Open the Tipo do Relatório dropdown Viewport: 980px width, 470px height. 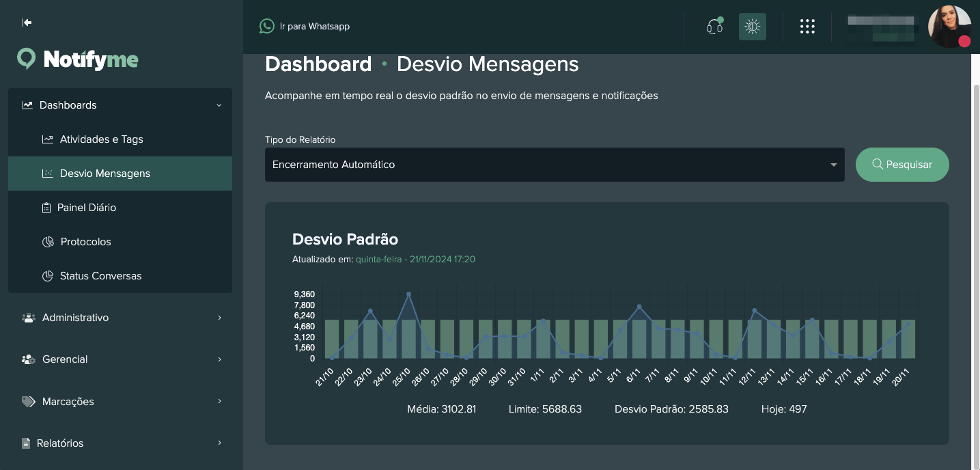[x=554, y=165]
